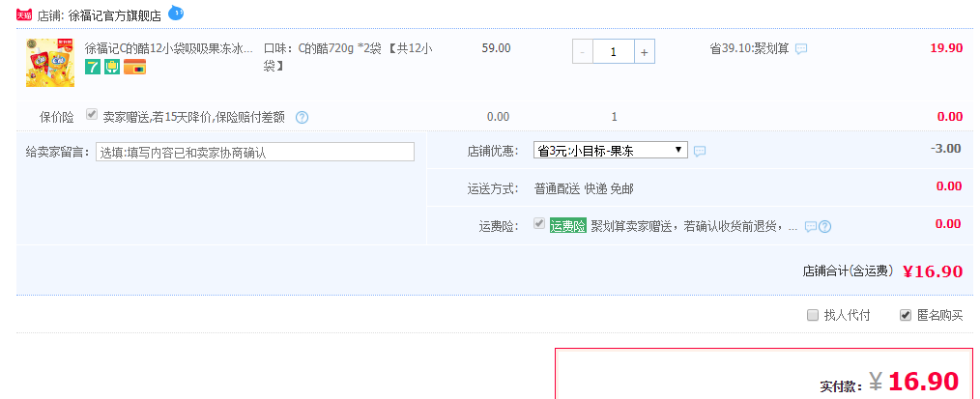This screenshot has width=980, height=399.
Task: Click the 实付款 amount 16.90
Action: click(923, 381)
